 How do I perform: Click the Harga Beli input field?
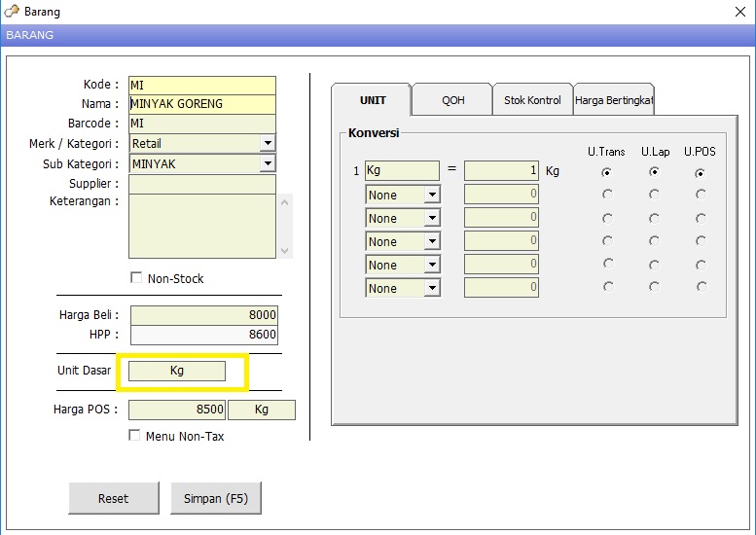pos(203,314)
